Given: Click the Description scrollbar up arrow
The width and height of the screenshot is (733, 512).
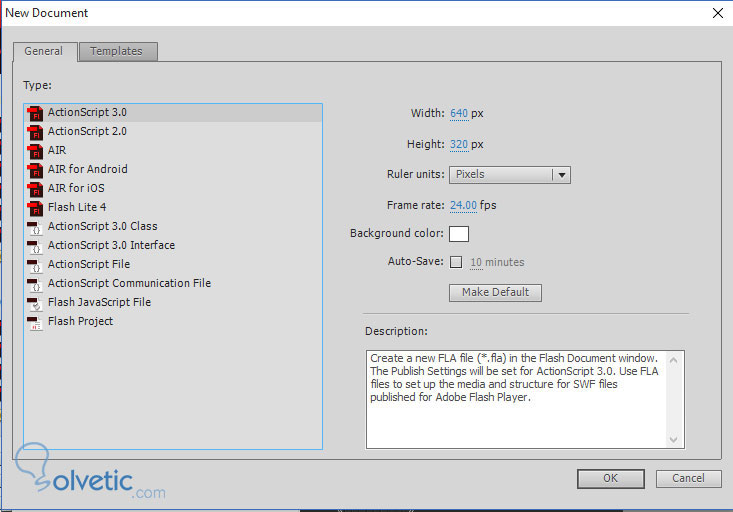Looking at the screenshot, I should tap(674, 360).
